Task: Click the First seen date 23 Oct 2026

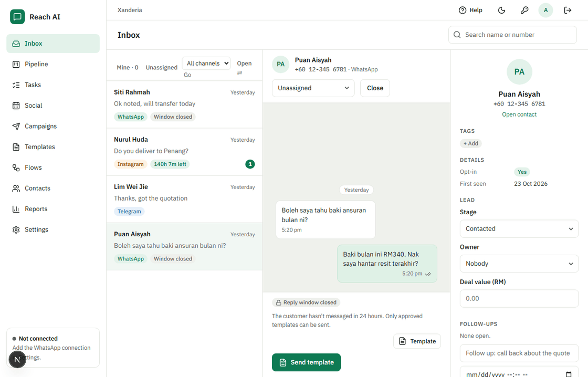Action: coord(531,184)
